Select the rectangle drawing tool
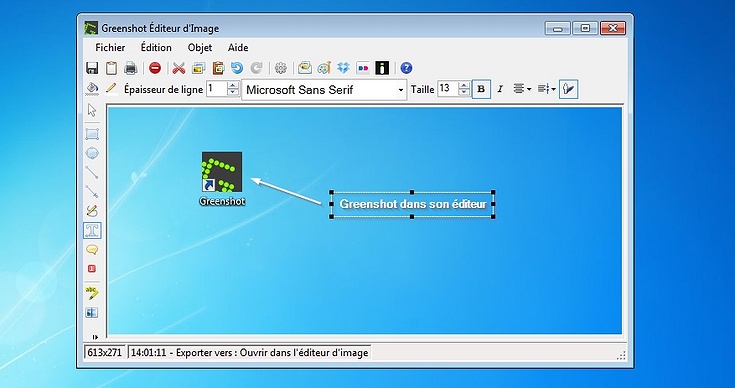The width and height of the screenshot is (735, 388). click(92, 134)
